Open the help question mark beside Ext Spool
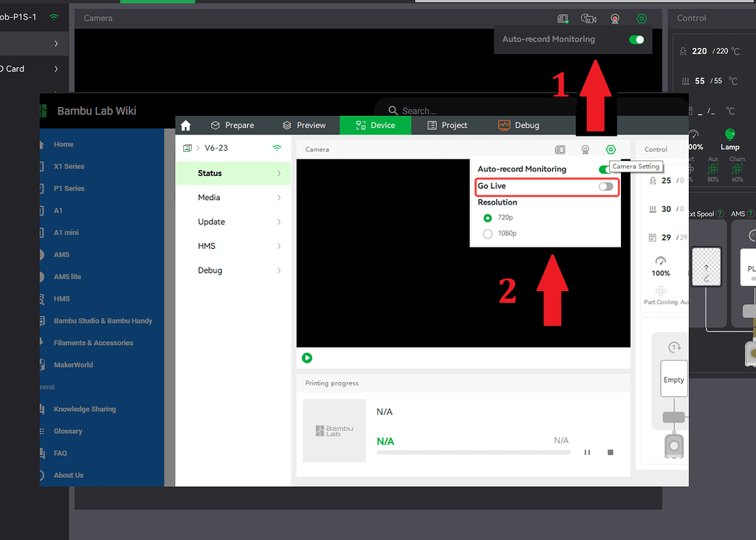 coord(720,213)
